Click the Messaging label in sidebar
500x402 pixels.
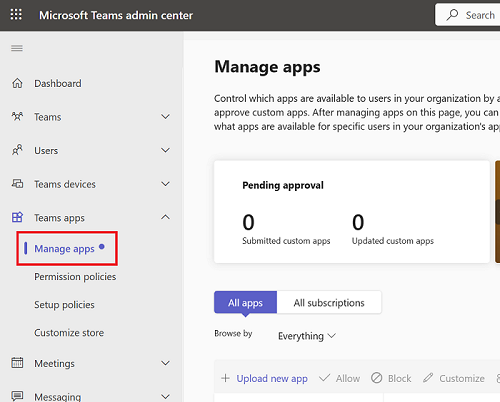click(x=58, y=397)
